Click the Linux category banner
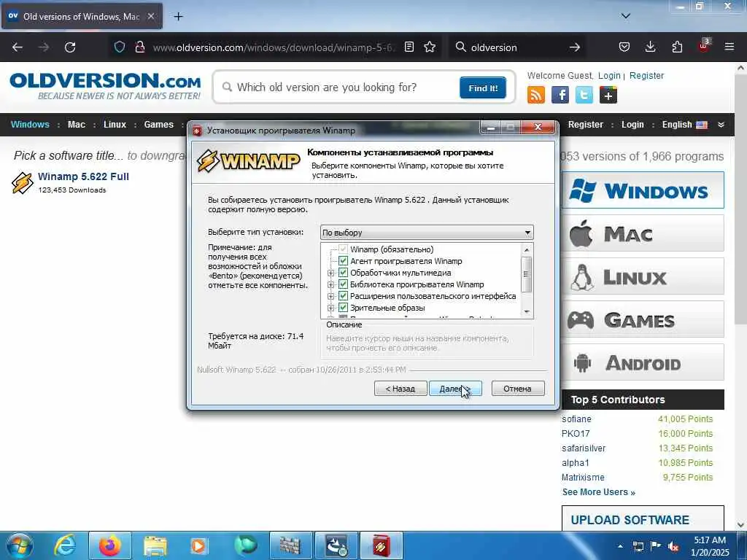This screenshot has height=560, width=747. pos(643,276)
